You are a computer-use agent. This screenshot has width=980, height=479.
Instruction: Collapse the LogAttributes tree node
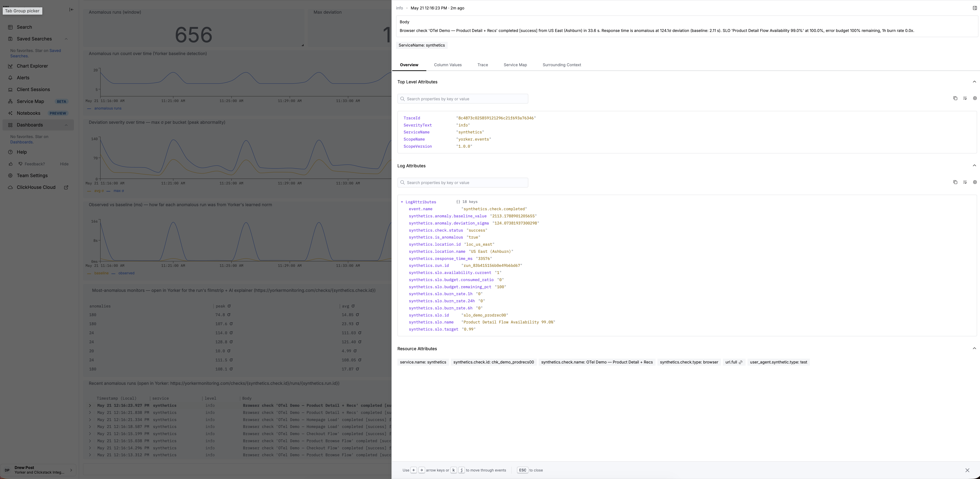(402, 202)
